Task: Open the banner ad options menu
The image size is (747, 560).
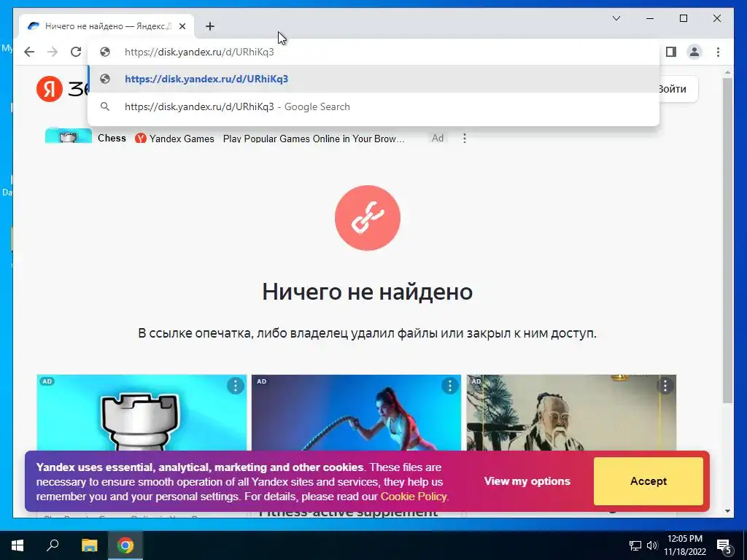Action: 465,138
